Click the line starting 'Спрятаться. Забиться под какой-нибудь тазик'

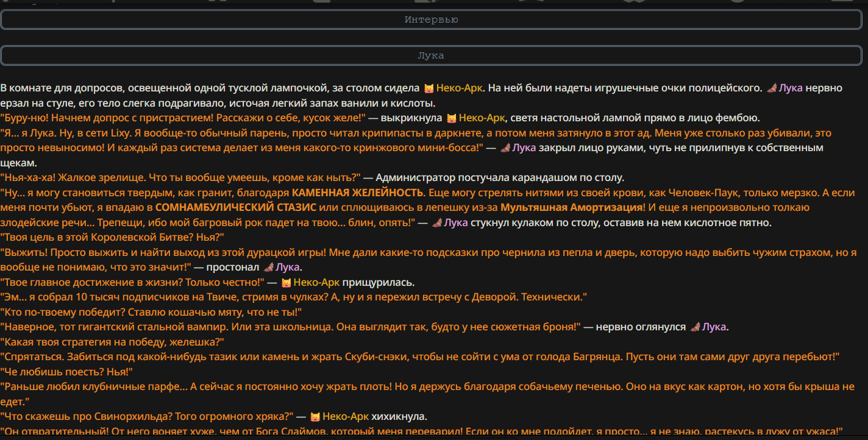click(420, 357)
